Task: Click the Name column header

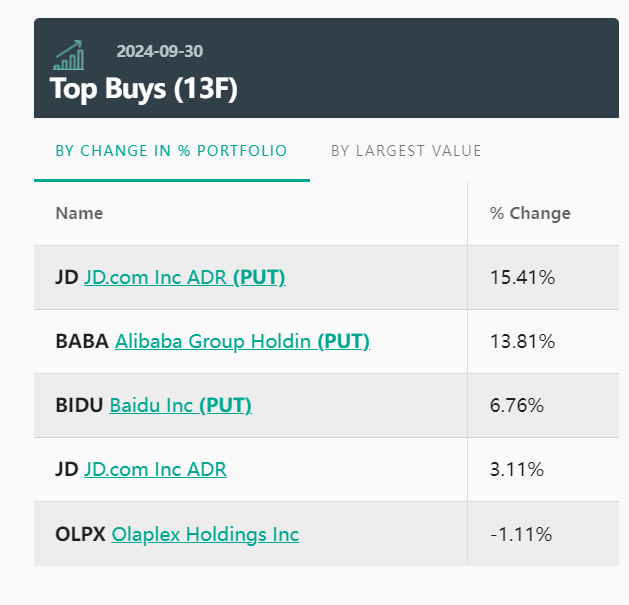Action: [79, 213]
